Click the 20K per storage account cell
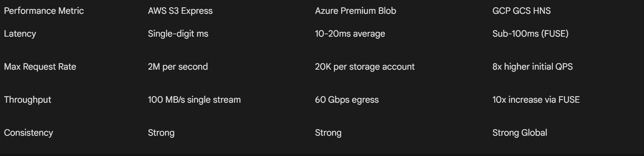Screen dimensions: 644x156 pyautogui.click(x=365, y=67)
